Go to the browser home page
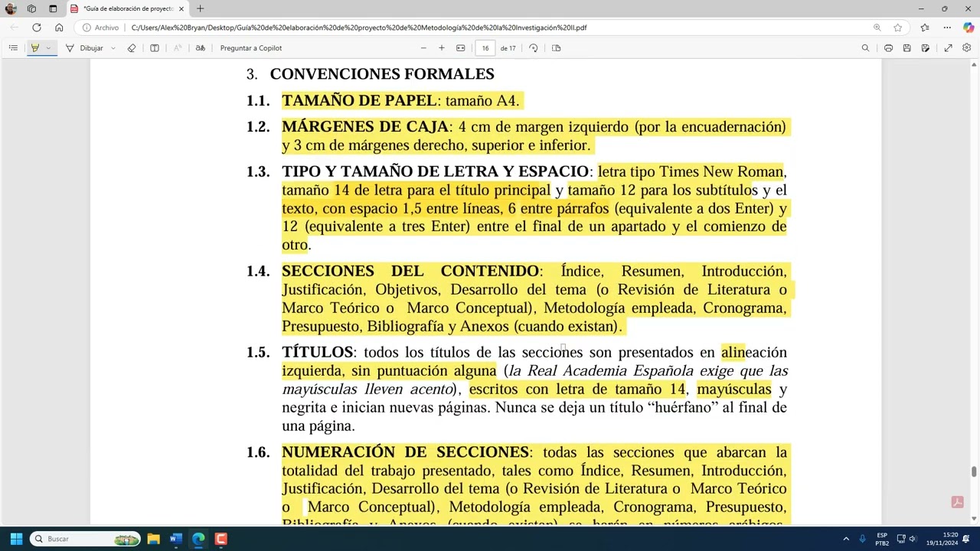The height and width of the screenshot is (551, 980). (59, 28)
